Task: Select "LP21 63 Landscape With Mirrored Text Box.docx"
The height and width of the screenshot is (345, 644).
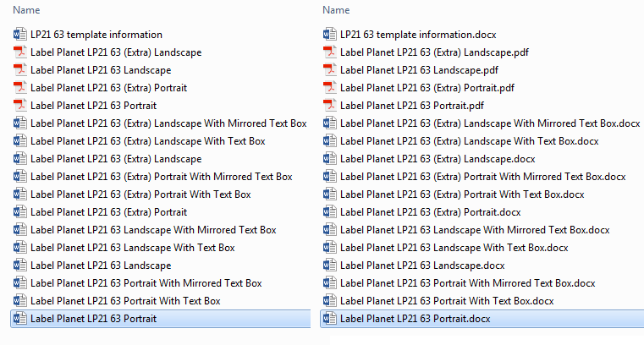Action: click(475, 230)
